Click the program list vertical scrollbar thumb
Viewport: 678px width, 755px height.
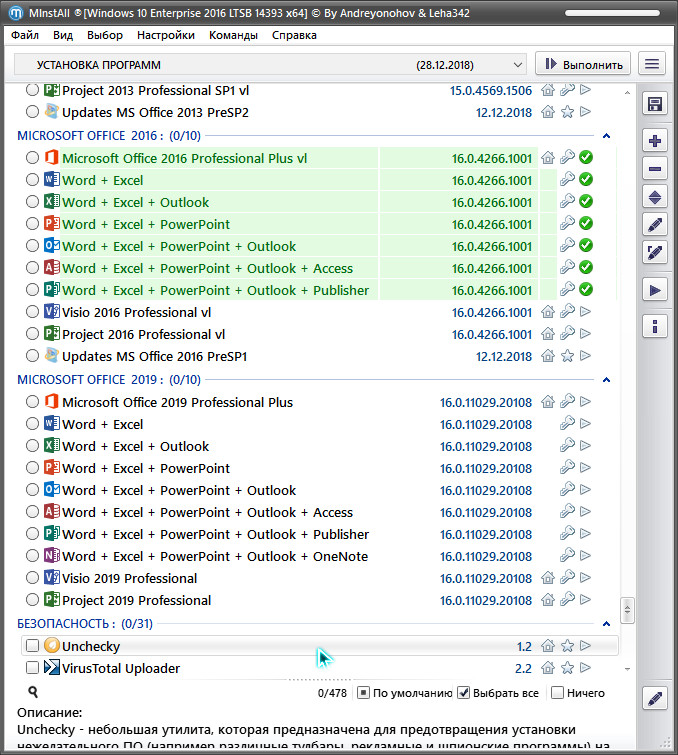628,610
